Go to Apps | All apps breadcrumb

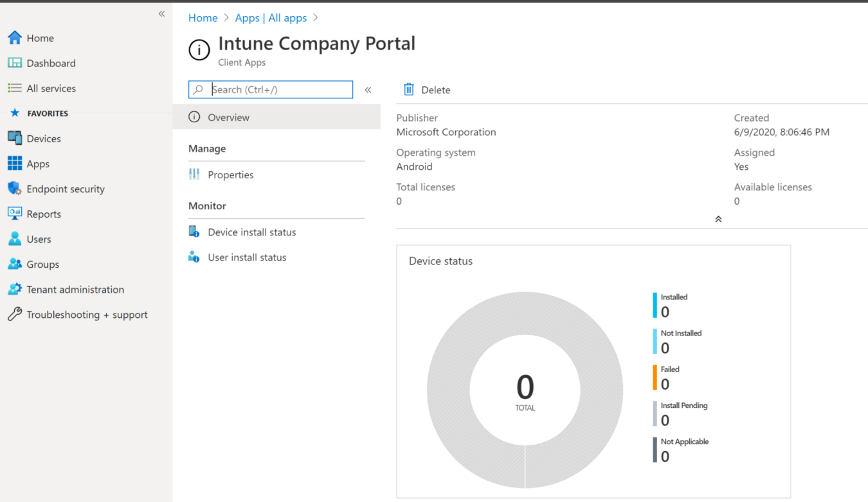pos(271,18)
